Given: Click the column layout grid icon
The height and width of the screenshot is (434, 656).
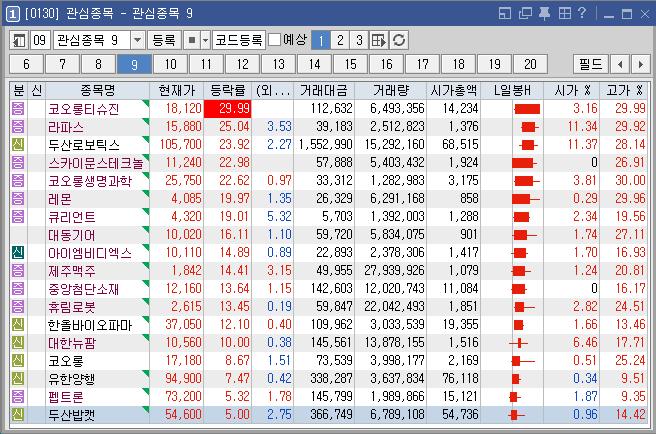Looking at the screenshot, I should 379,41.
